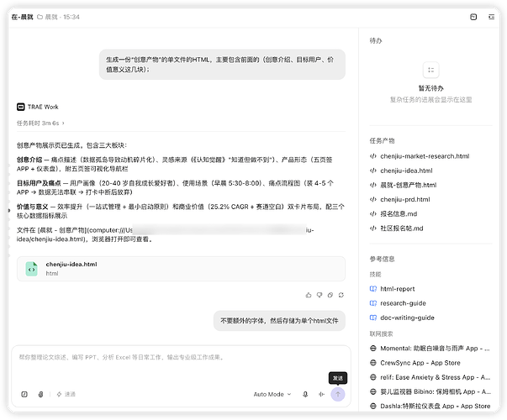The image size is (507, 420).
Task: Click the message input field
Action: (x=181, y=365)
